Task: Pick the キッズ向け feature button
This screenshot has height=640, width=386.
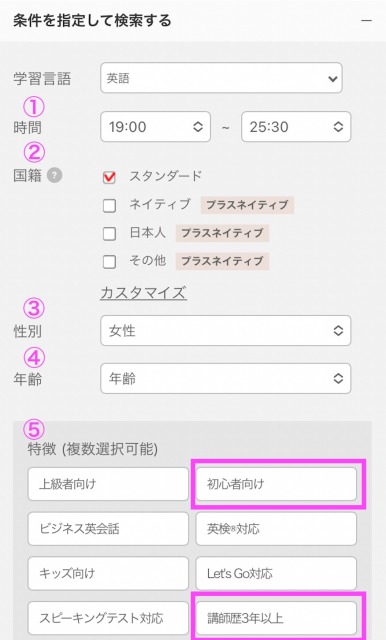Action: (x=108, y=573)
